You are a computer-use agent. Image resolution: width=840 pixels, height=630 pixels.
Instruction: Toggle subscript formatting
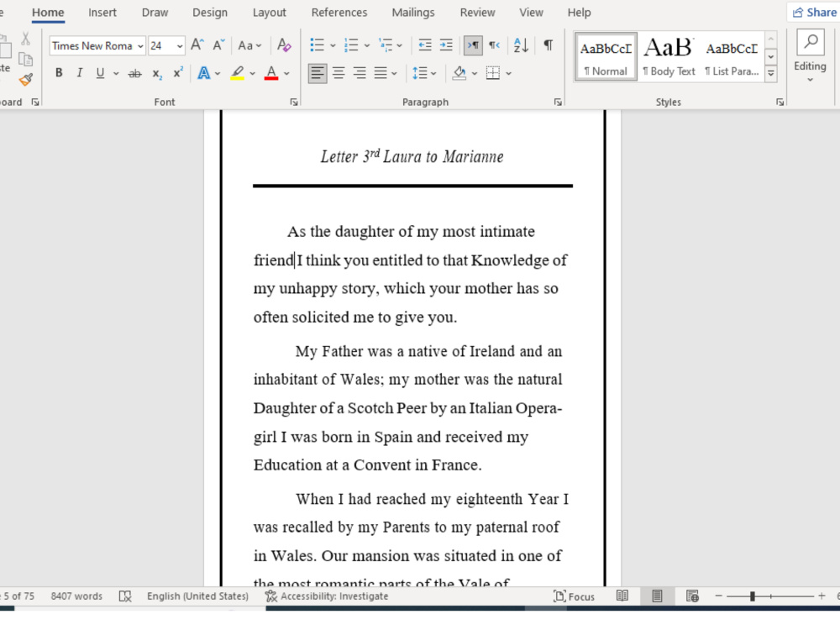157,73
